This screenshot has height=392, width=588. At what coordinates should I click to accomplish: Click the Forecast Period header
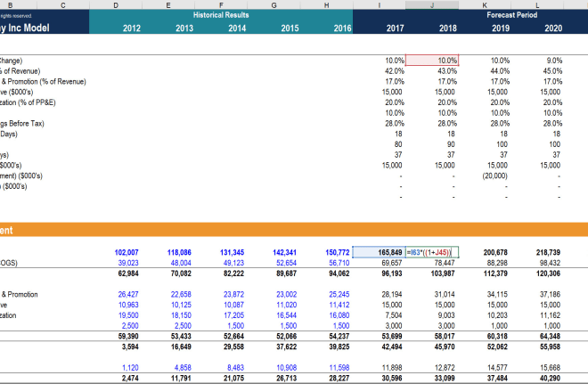[512, 15]
